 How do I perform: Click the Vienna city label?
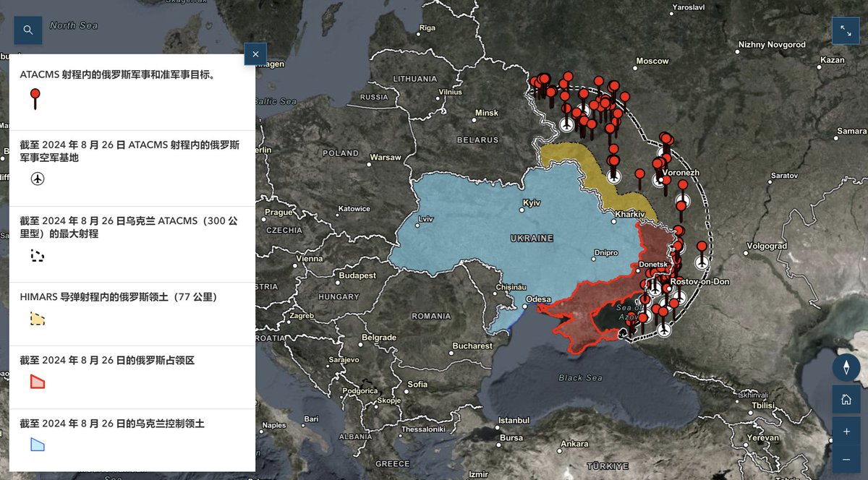(309, 259)
